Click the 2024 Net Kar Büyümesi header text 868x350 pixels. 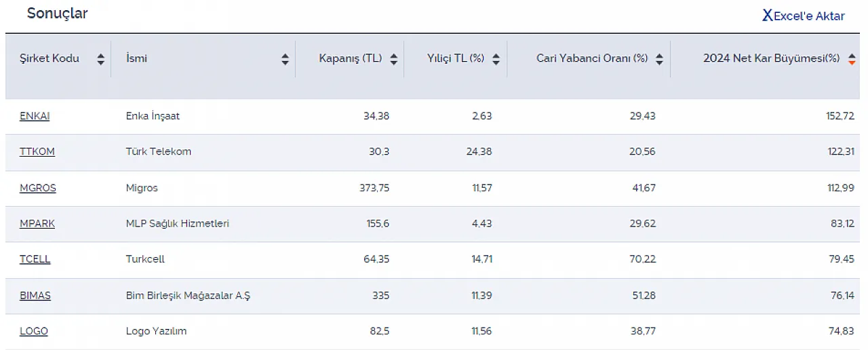click(x=771, y=58)
